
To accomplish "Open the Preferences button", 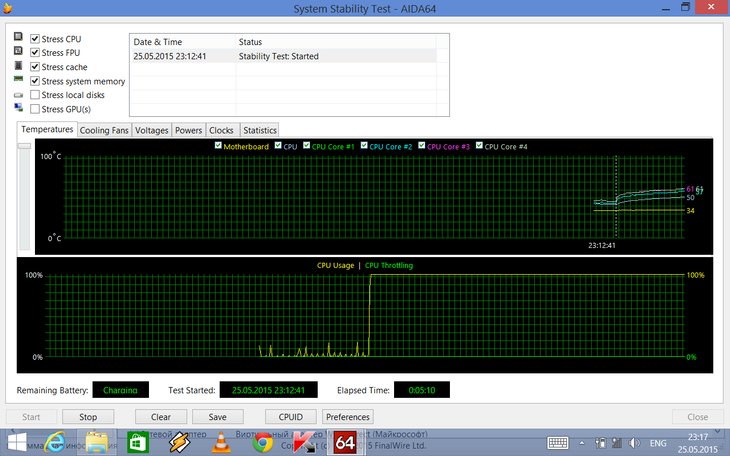I will 348,417.
